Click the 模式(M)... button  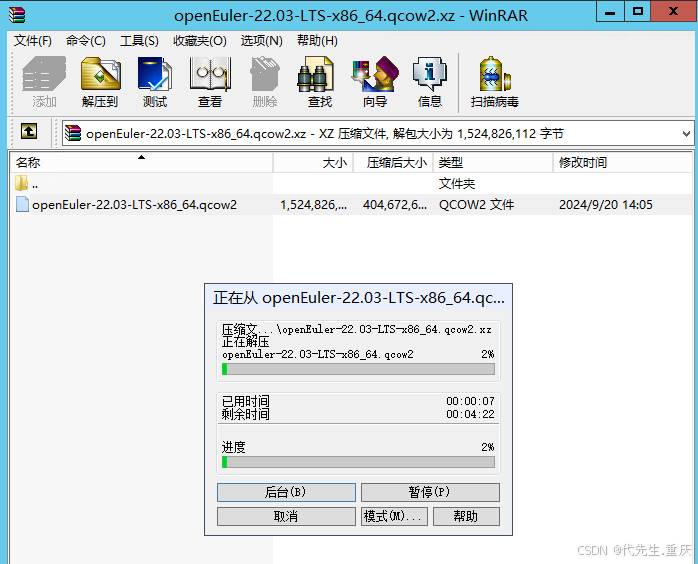point(394,516)
